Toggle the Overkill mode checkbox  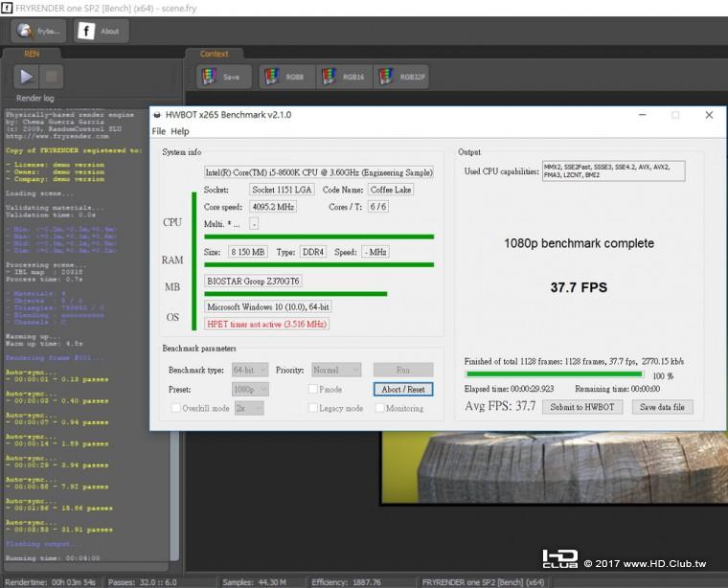pos(176,408)
